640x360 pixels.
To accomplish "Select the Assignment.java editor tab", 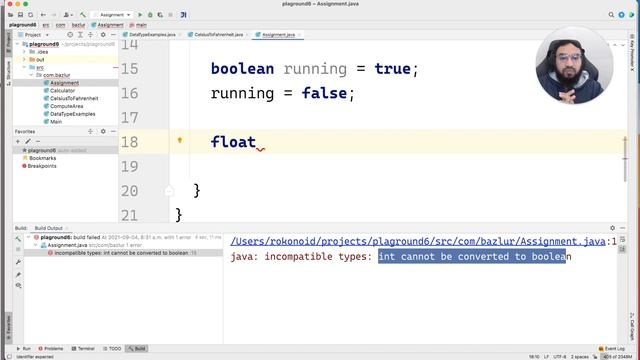I will tap(278, 35).
